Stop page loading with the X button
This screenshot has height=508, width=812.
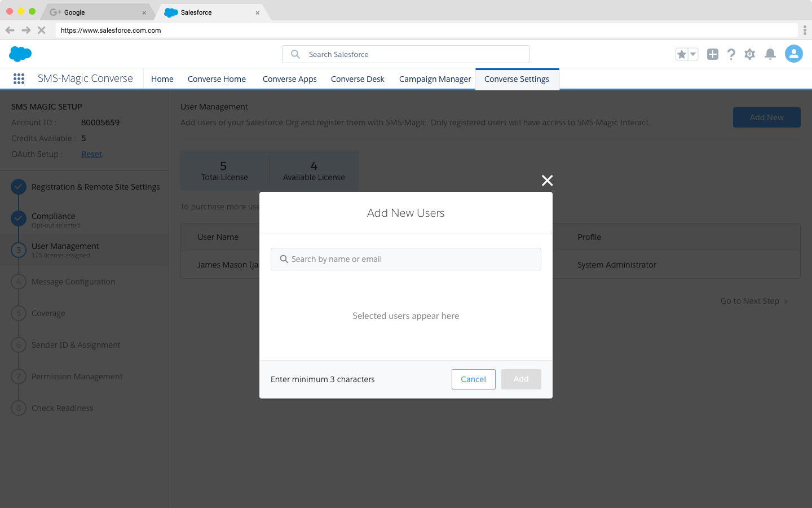coord(41,30)
